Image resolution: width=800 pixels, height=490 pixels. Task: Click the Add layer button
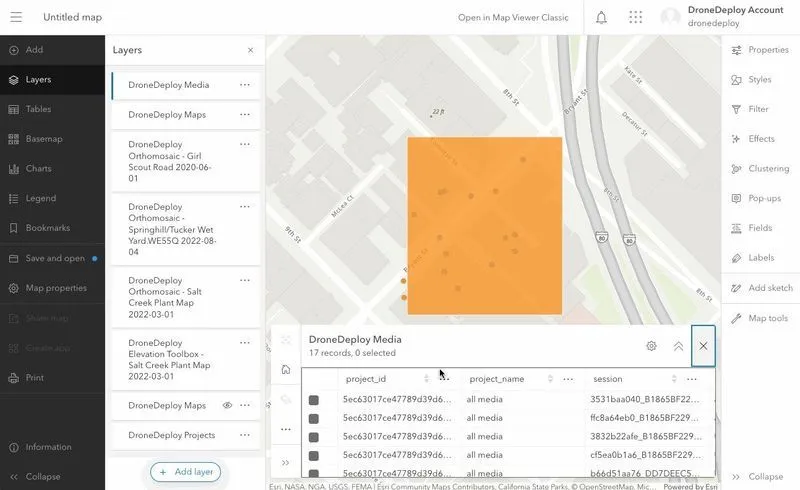pyautogui.click(x=186, y=472)
